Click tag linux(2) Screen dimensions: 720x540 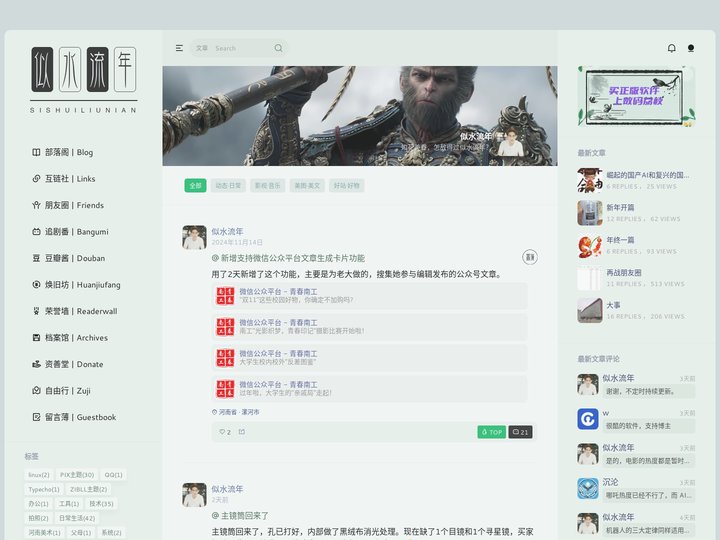pos(39,475)
